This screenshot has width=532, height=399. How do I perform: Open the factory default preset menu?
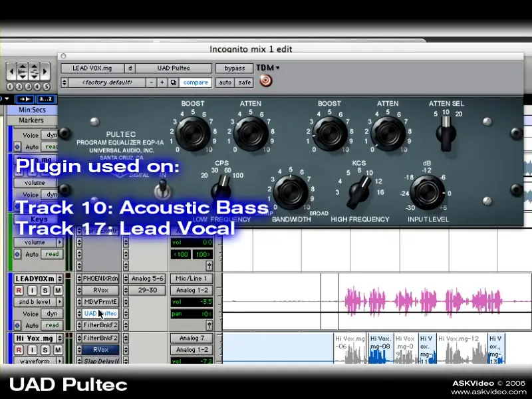point(107,82)
